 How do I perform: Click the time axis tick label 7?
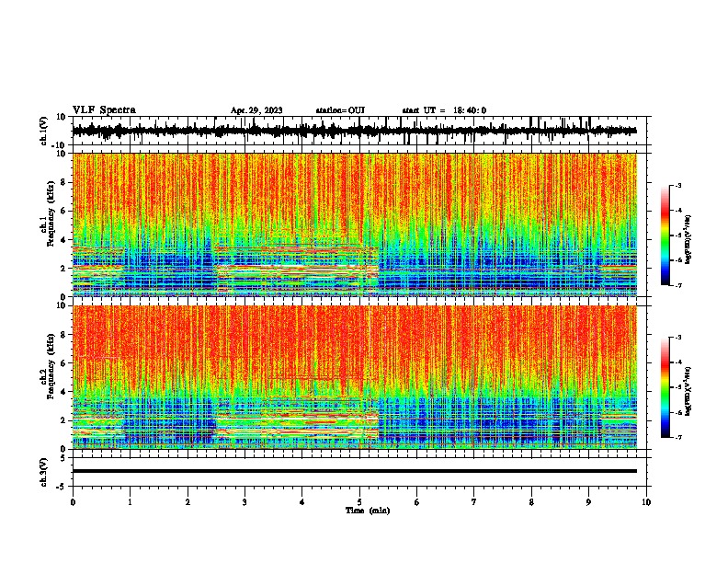(474, 502)
